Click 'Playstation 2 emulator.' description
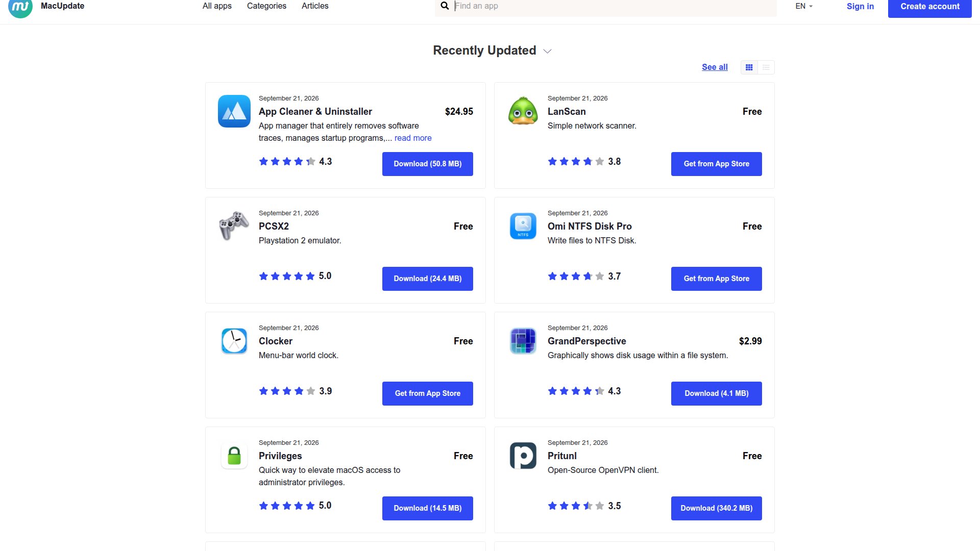Screen dimensions: 980x551 point(300,240)
